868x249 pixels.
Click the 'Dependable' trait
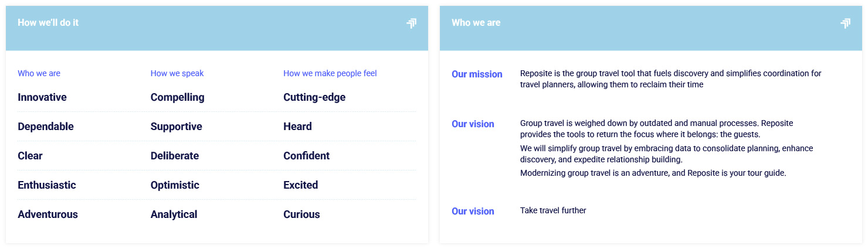coord(46,127)
